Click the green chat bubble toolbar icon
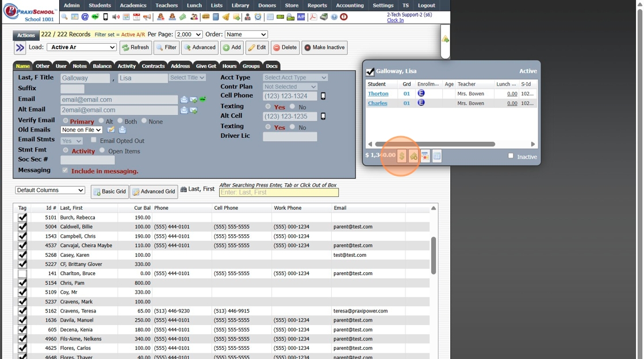 [x=95, y=17]
